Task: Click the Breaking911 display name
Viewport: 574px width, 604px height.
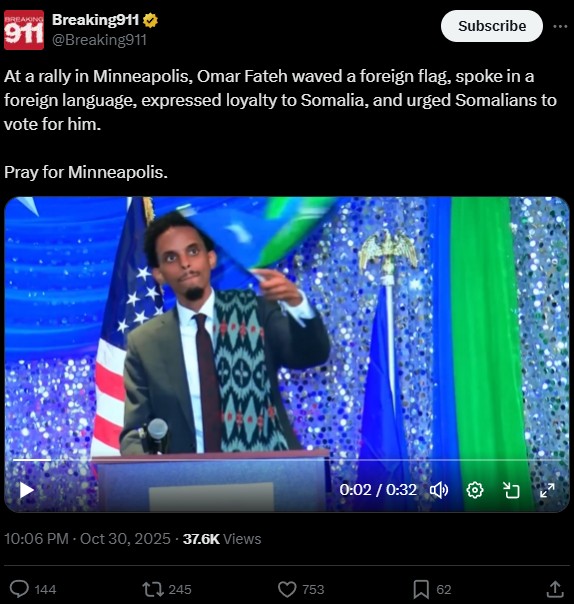Action: click(x=95, y=20)
